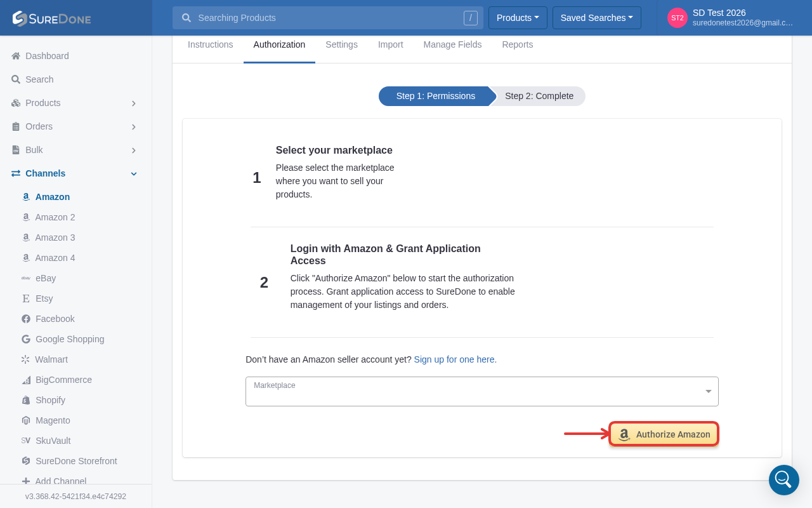Click the Authorize Amazon button
812x508 pixels.
[664, 434]
